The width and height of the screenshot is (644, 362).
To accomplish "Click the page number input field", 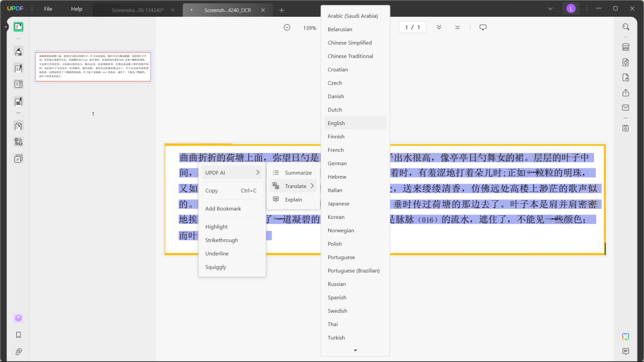I will coord(412,28).
